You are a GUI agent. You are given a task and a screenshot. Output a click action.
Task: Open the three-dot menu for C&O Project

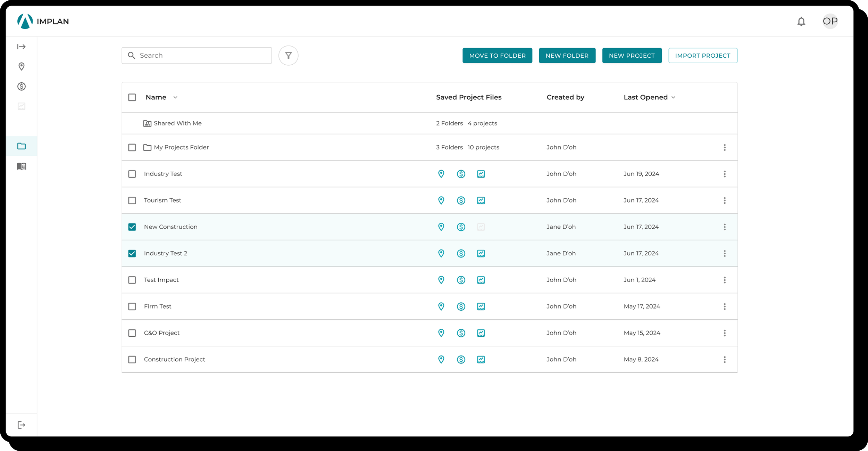coord(725,333)
